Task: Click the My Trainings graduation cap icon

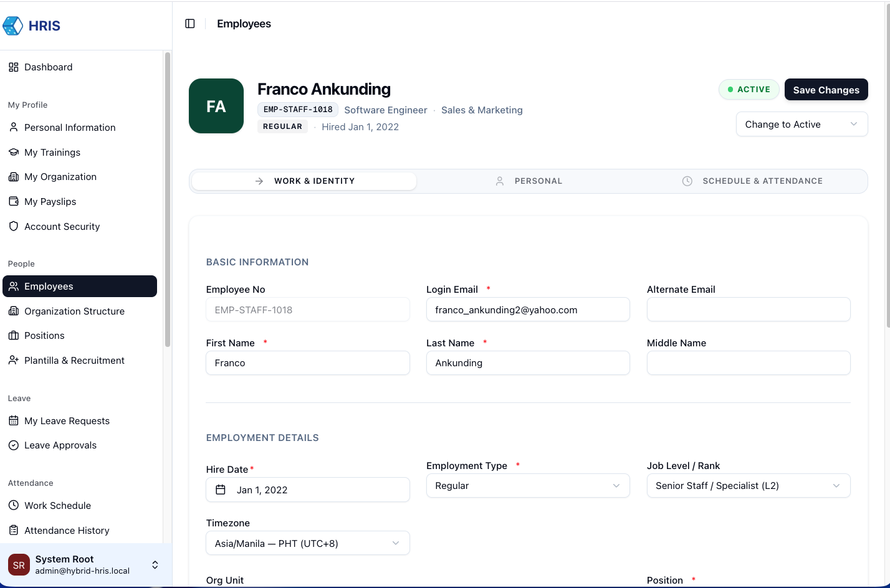Action: point(14,153)
